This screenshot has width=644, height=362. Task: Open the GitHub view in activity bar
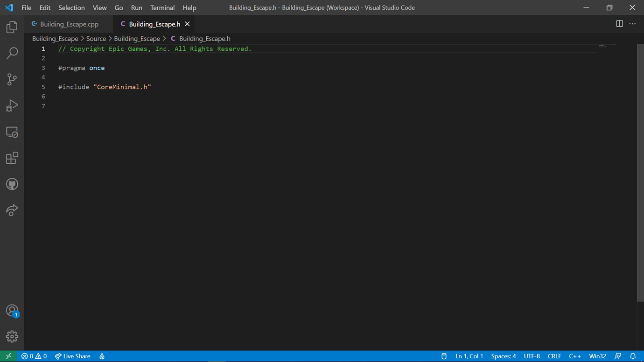coord(12,184)
